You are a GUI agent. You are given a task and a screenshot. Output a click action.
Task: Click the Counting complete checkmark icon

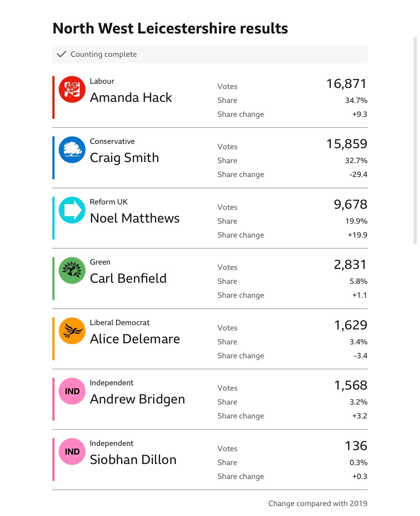point(61,54)
